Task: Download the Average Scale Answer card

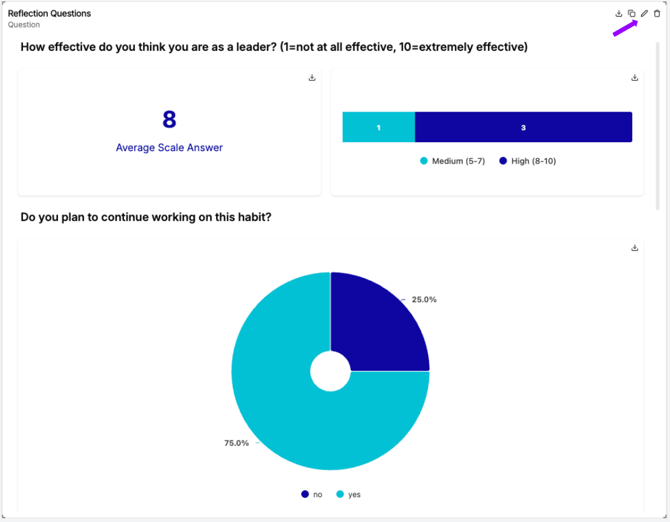Action: pyautogui.click(x=312, y=78)
